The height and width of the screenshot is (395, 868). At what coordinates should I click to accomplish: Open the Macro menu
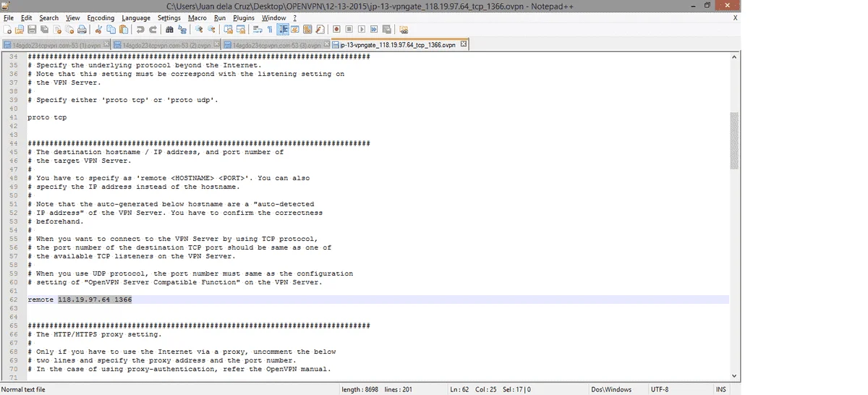click(x=197, y=17)
